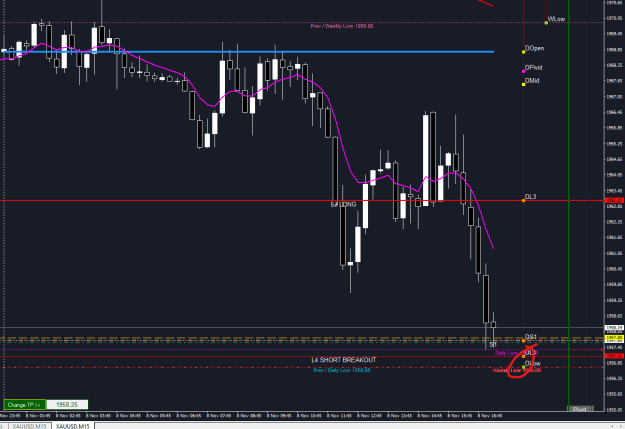This screenshot has width=625, height=429.
Task: Click the S1 label near last candle
Action: point(493,344)
